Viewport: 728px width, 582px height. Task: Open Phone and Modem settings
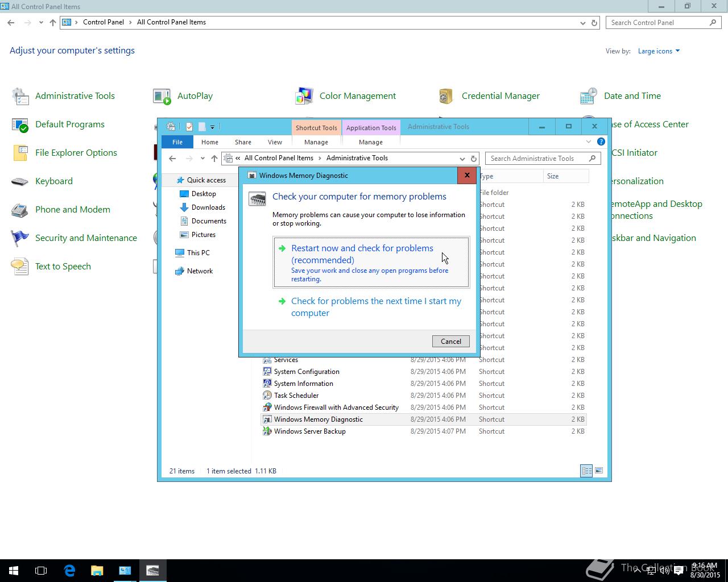61,210
